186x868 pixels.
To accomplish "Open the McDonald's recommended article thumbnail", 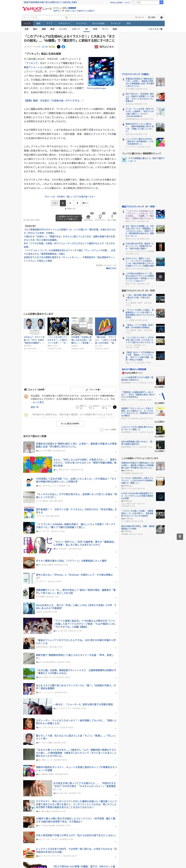I will 106,327.
